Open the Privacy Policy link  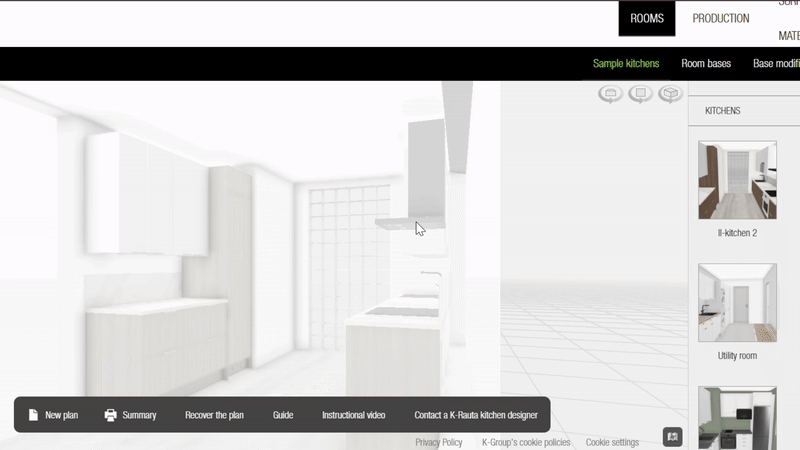(x=439, y=442)
